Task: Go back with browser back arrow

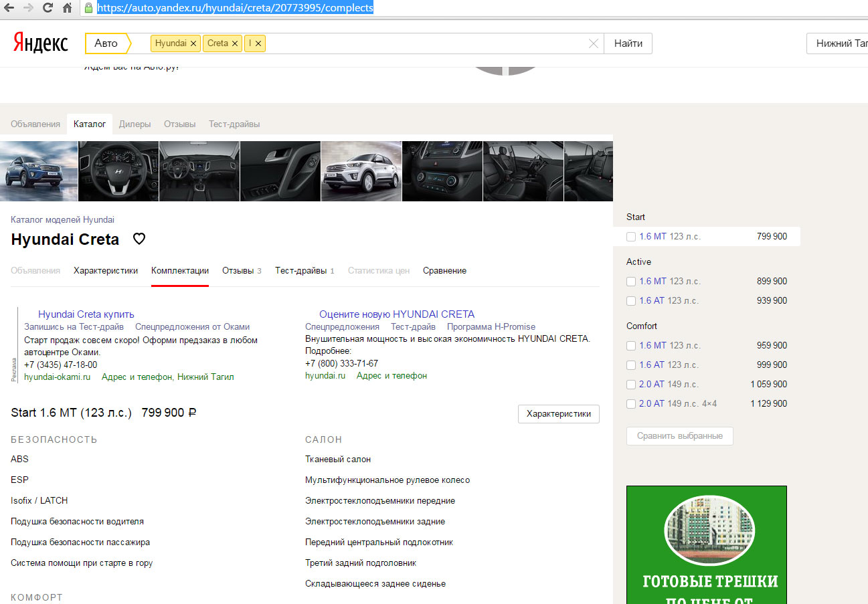Action: coord(10,8)
